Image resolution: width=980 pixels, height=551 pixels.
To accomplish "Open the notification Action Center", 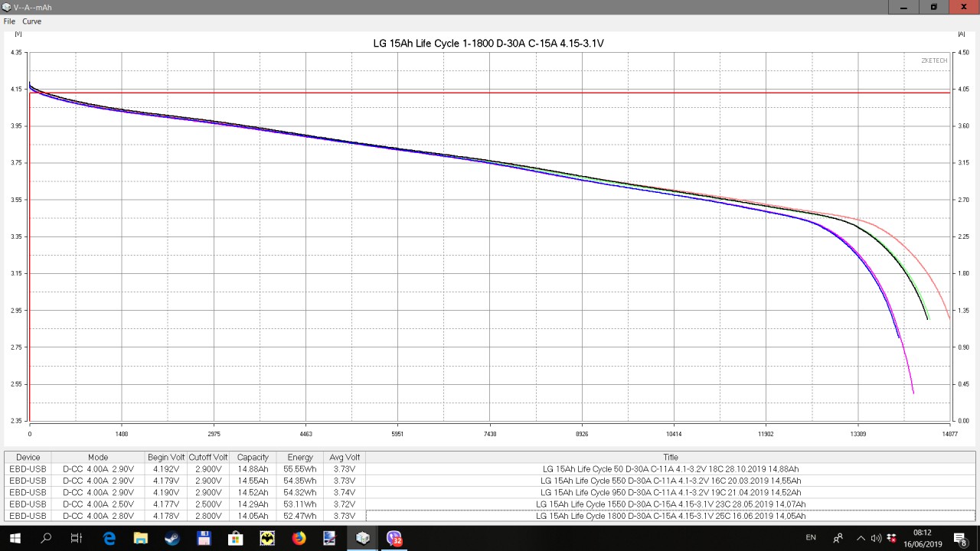I will point(960,538).
